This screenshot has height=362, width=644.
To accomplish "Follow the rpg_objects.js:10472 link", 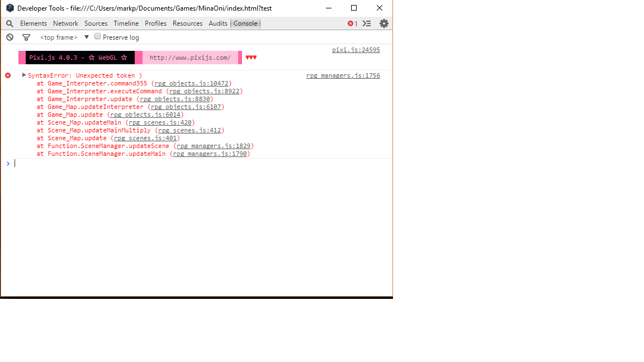I will tap(191, 83).
